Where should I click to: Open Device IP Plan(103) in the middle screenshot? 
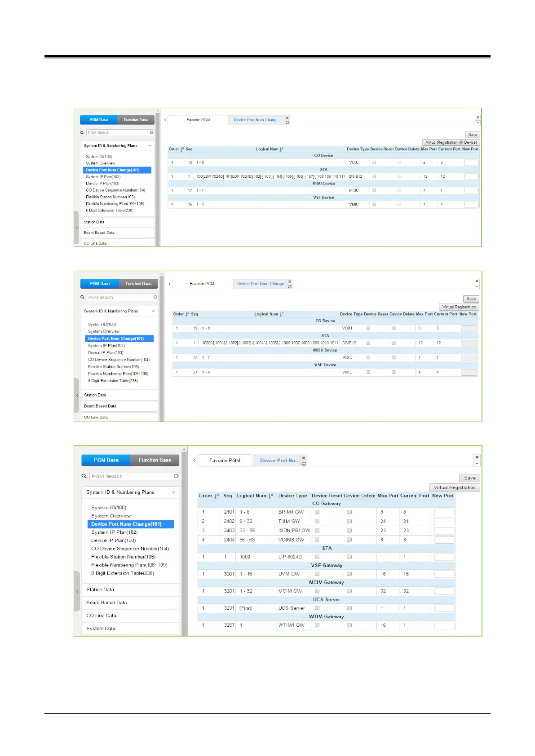[105, 352]
